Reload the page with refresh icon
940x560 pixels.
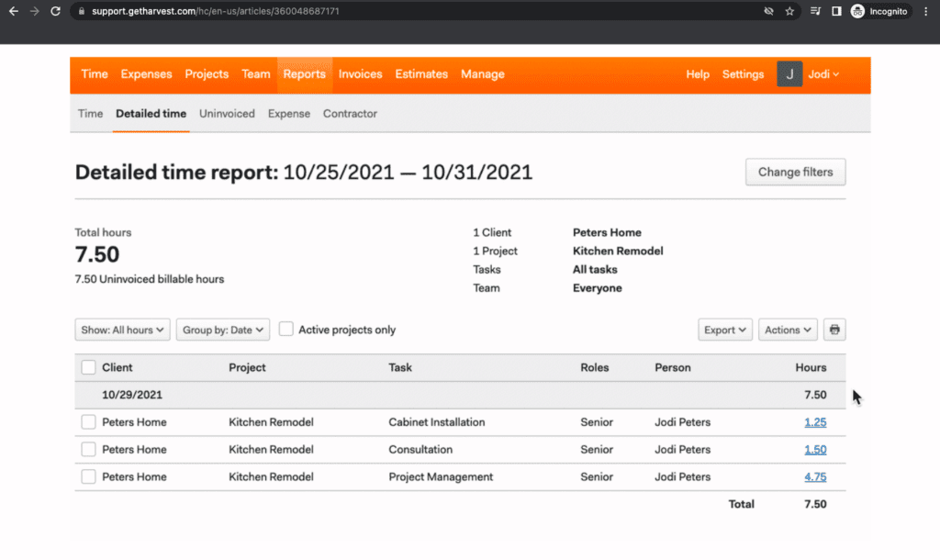pos(55,11)
